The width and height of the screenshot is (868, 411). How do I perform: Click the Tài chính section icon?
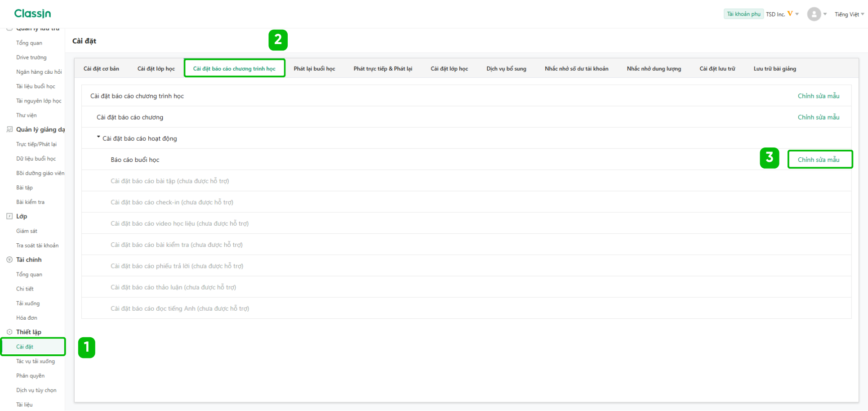coord(9,259)
